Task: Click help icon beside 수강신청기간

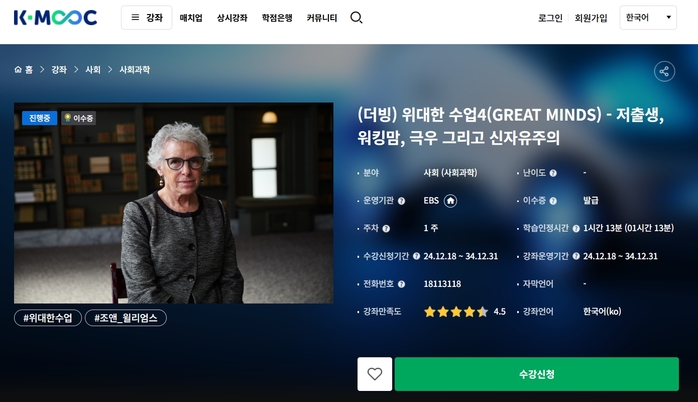Action: click(416, 256)
